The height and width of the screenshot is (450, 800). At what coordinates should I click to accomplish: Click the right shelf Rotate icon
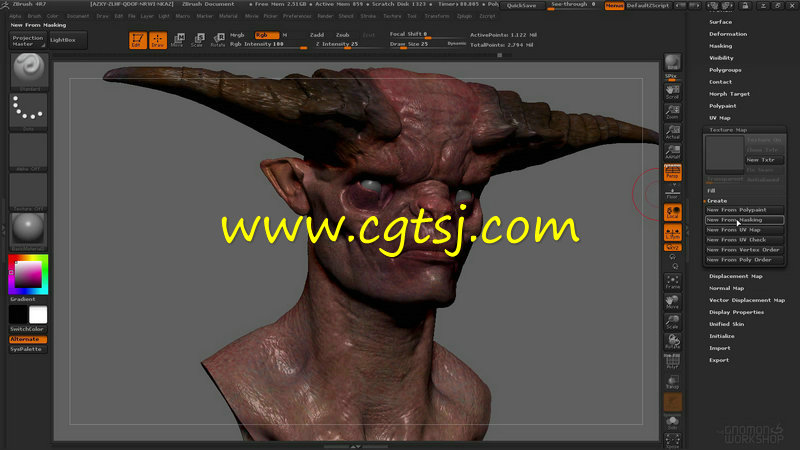pyautogui.click(x=672, y=341)
